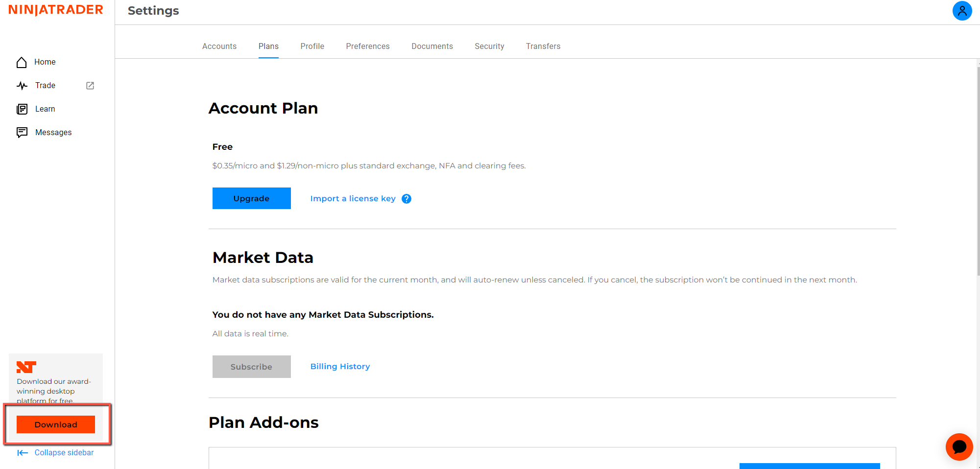Open the Preferences tab

tap(368, 46)
